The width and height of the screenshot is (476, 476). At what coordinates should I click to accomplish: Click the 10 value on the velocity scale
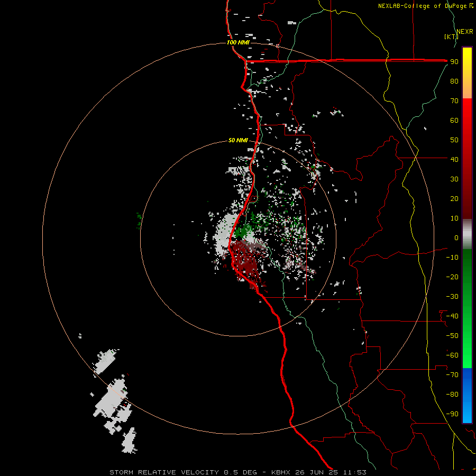454,218
